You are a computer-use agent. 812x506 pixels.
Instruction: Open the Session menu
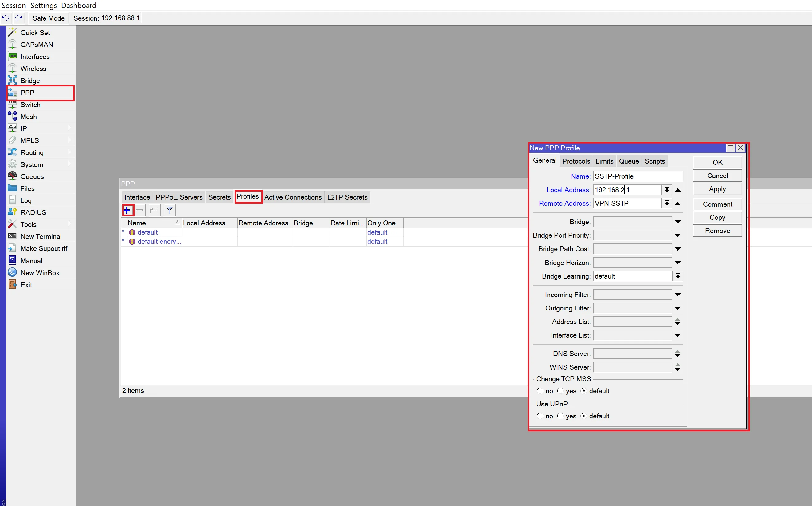pos(14,5)
